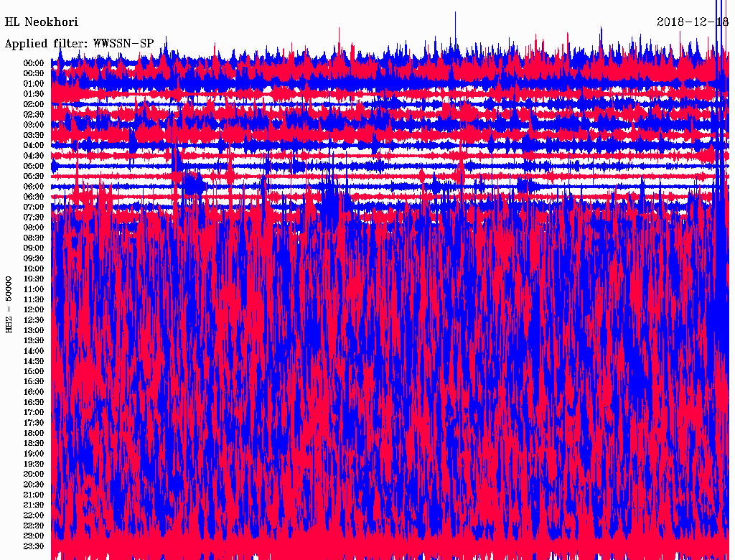Select the 12:00 time label
The height and width of the screenshot is (560, 735).
(x=34, y=310)
